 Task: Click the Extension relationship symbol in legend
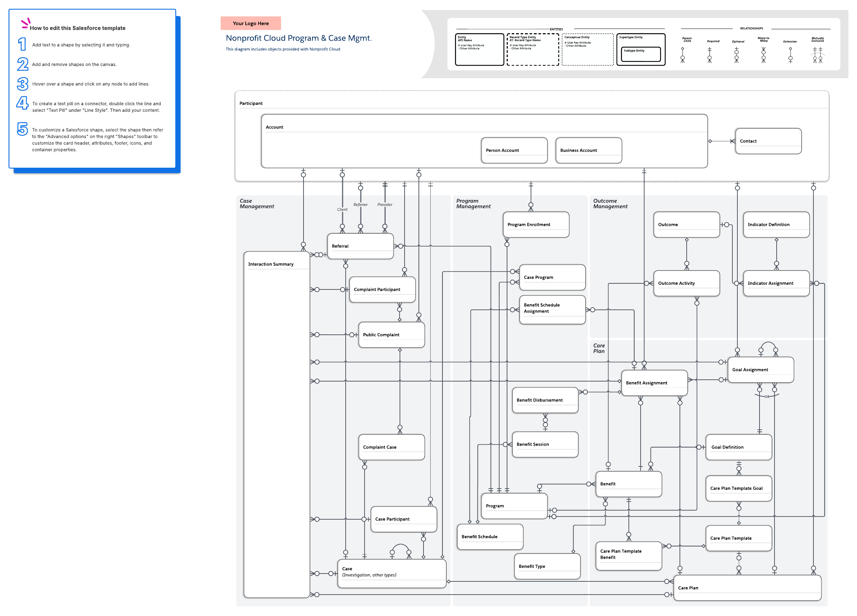coord(790,55)
